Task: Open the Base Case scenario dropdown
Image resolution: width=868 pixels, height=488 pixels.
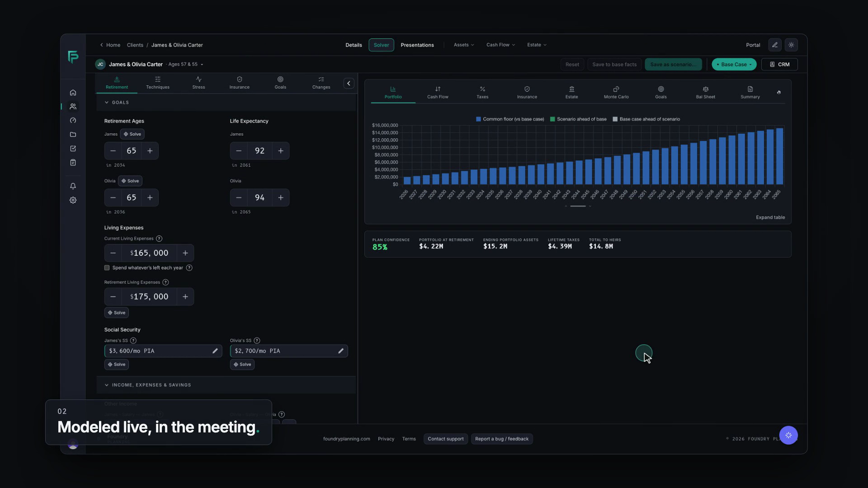Action: click(x=734, y=64)
